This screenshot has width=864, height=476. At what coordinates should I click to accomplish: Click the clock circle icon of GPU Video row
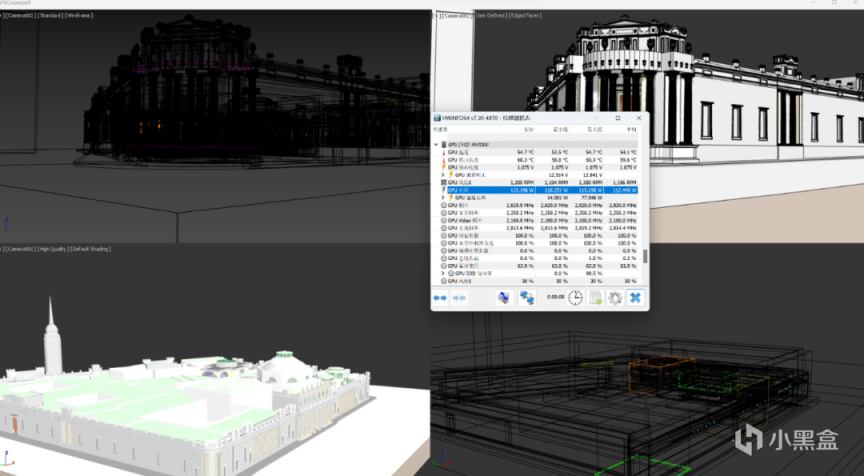tap(444, 220)
